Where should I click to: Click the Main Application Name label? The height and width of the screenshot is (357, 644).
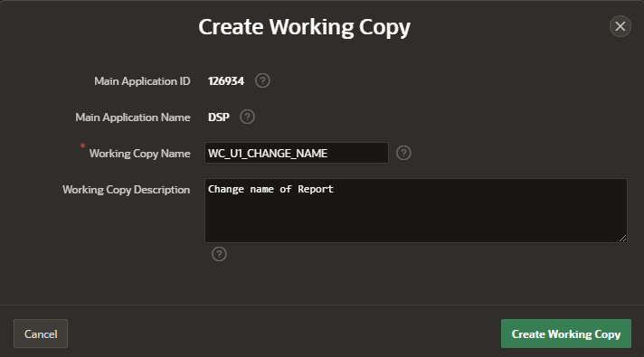[x=133, y=117]
